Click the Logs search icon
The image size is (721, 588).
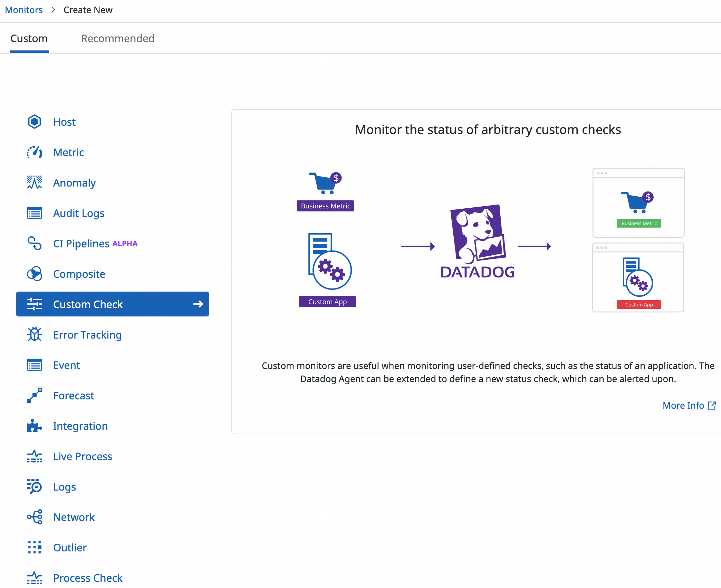(35, 487)
